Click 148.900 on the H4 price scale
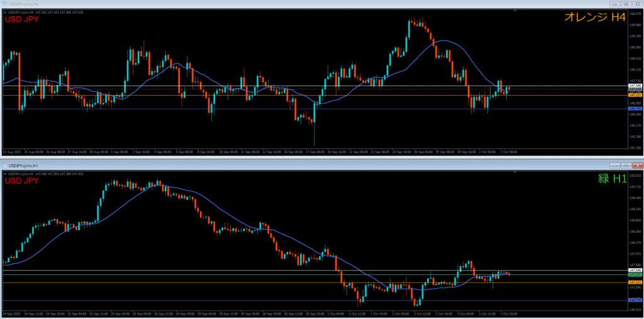644x319 pixels. click(635, 47)
